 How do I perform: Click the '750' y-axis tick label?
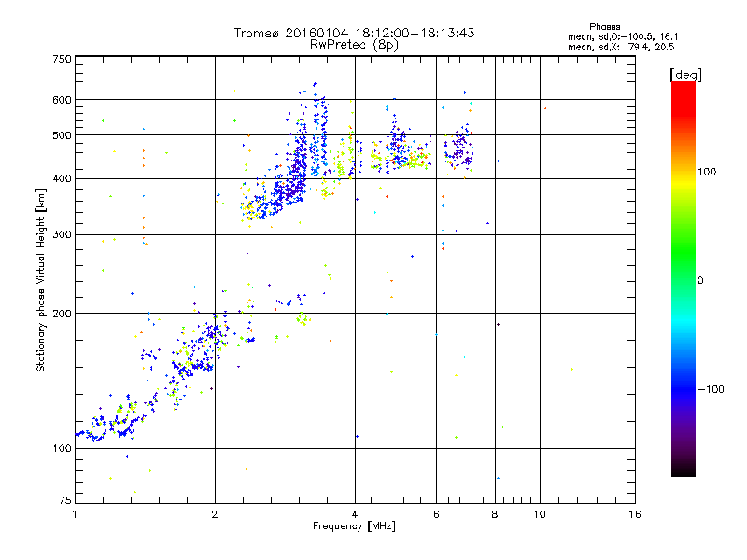click(x=62, y=59)
